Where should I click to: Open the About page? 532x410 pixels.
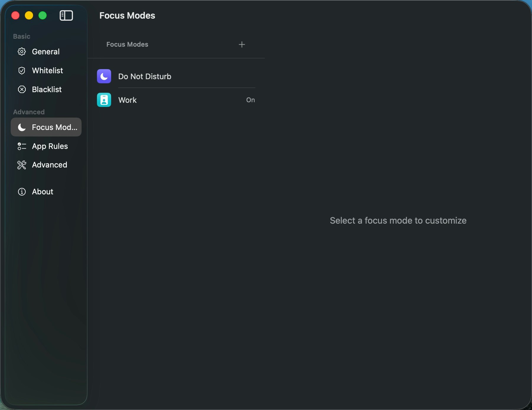(x=43, y=191)
